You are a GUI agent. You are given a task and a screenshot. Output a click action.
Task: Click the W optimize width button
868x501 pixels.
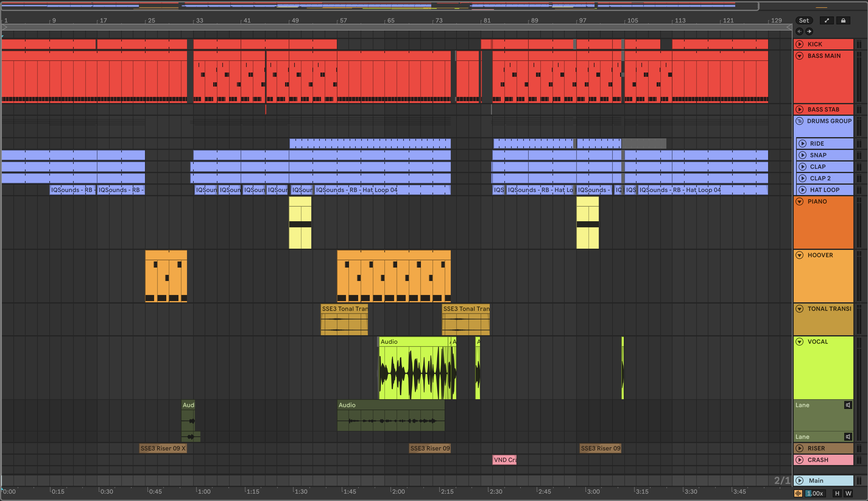tap(849, 493)
